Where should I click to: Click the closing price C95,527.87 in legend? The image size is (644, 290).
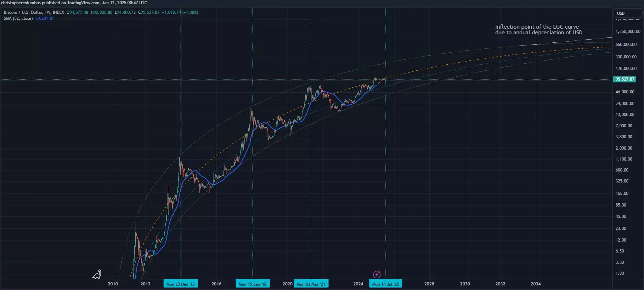(149, 12)
